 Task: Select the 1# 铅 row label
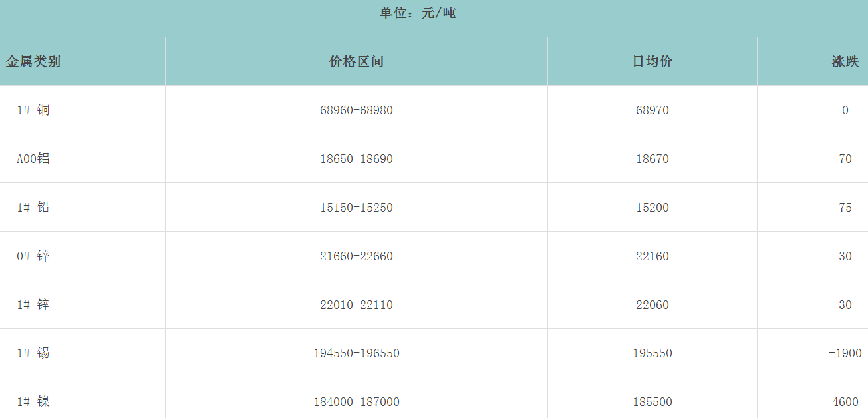[33, 208]
